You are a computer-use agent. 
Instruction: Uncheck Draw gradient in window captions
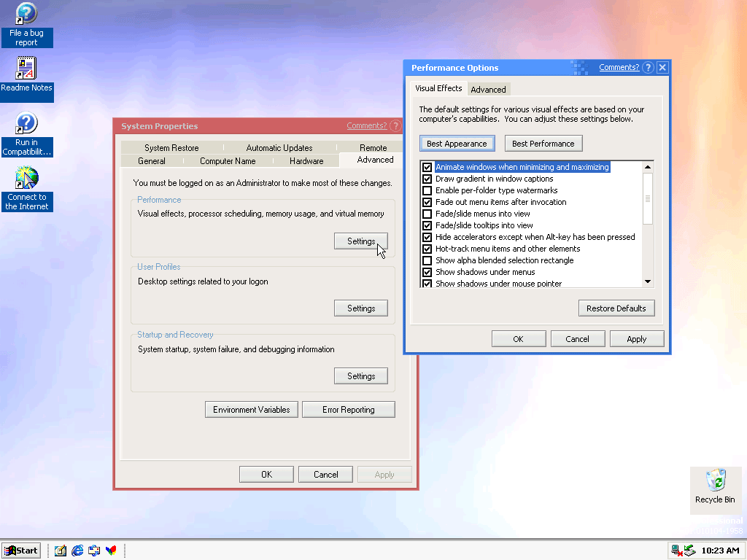[427, 179]
